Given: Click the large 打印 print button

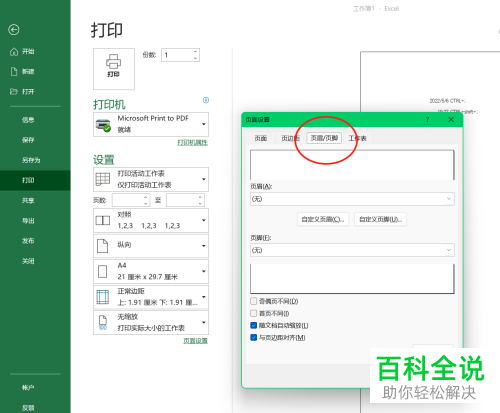Looking at the screenshot, I should point(114,69).
